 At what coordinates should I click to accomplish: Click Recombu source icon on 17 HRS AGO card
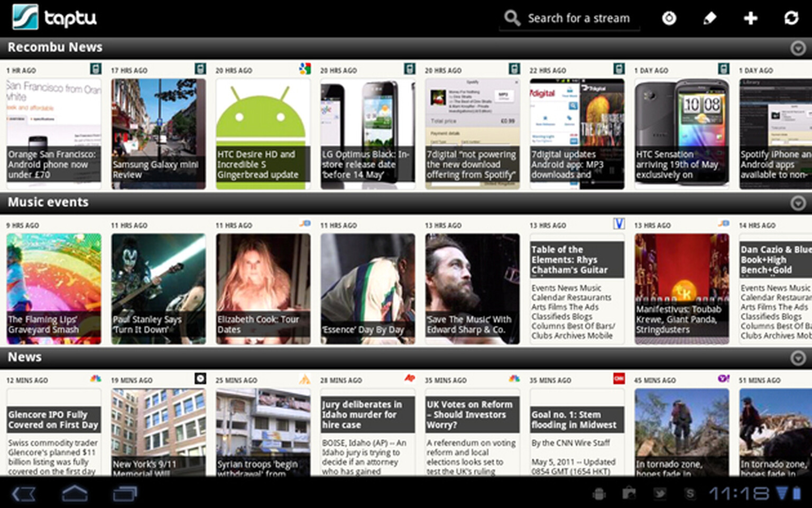click(200, 68)
